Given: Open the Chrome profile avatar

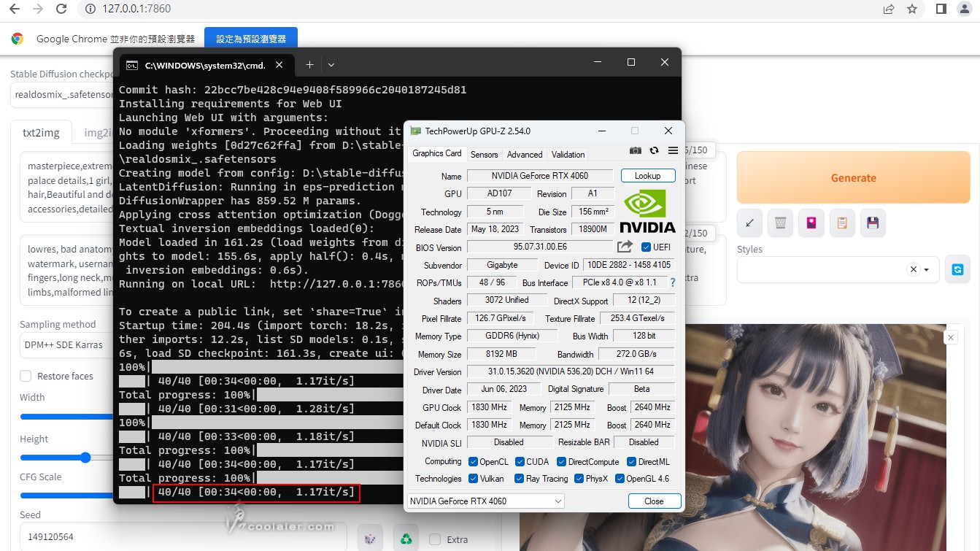Looking at the screenshot, I should [x=965, y=9].
